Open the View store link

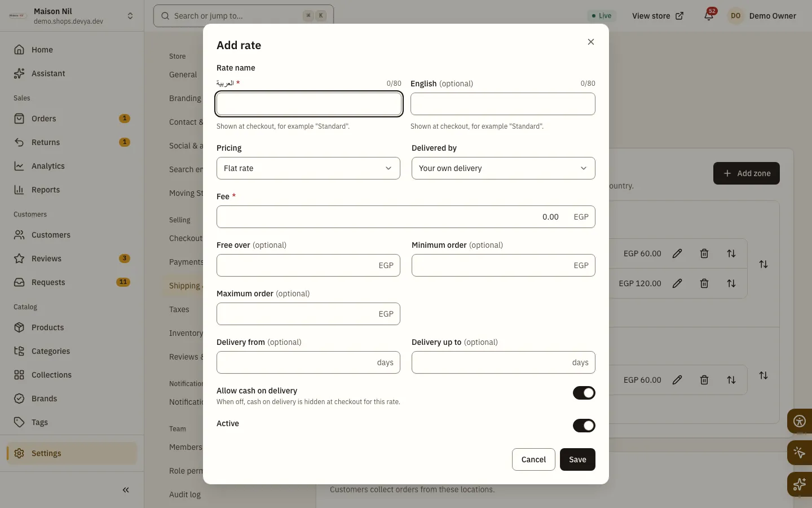click(657, 16)
